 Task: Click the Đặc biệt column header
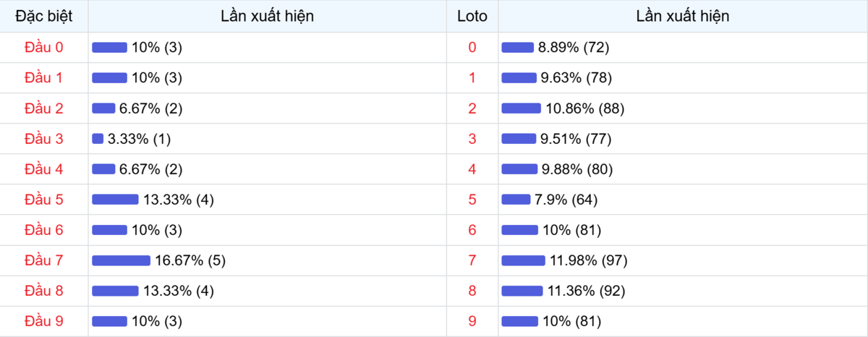[44, 16]
